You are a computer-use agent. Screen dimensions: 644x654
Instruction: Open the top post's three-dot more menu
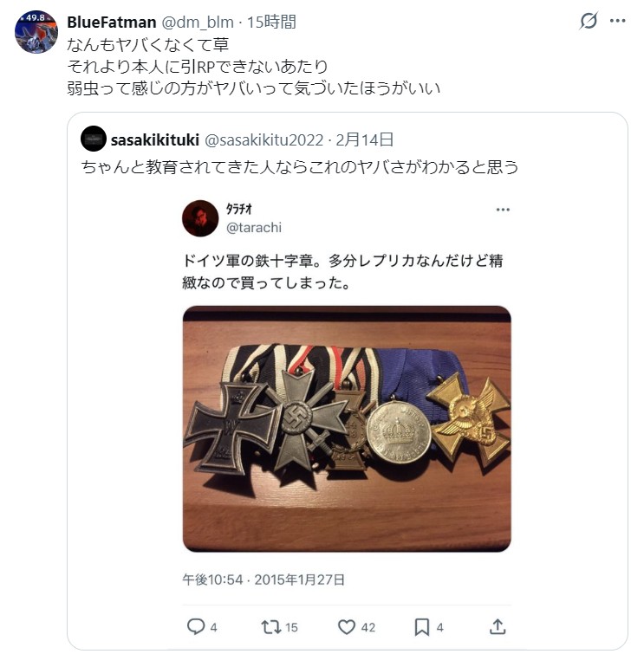pyautogui.click(x=617, y=21)
